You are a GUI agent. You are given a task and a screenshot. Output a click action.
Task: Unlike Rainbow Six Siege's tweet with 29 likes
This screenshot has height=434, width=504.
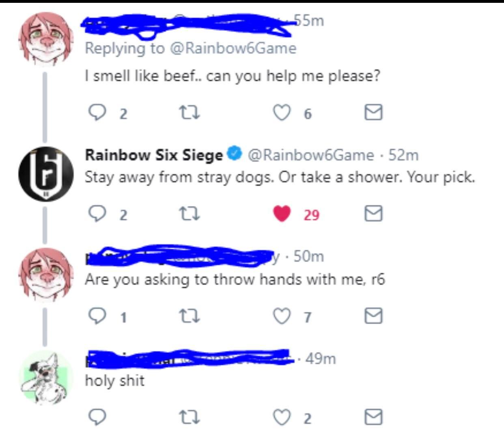coord(282,214)
